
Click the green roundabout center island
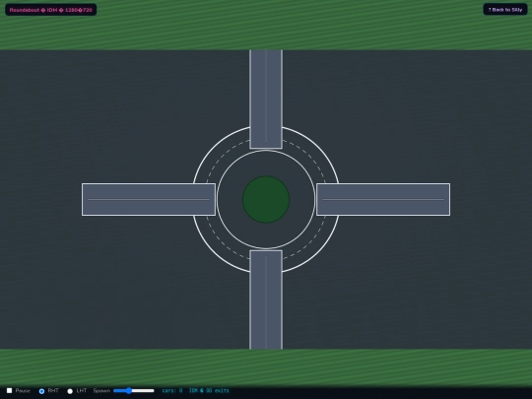[266, 199]
